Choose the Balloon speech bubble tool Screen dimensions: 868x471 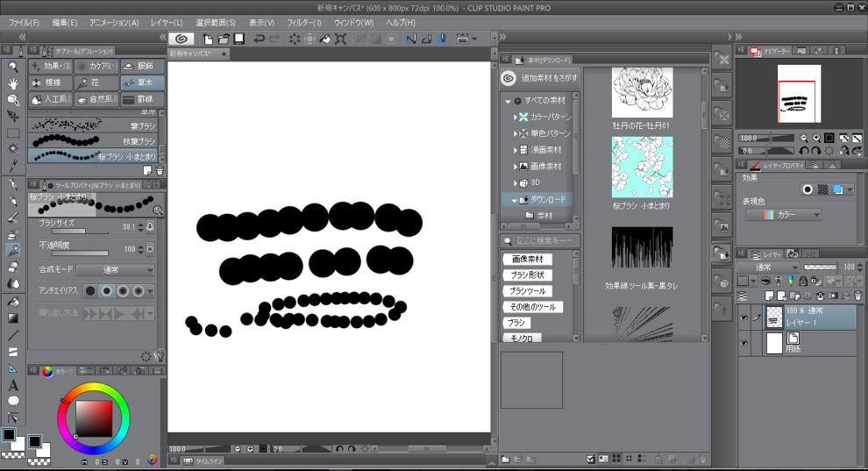click(13, 401)
